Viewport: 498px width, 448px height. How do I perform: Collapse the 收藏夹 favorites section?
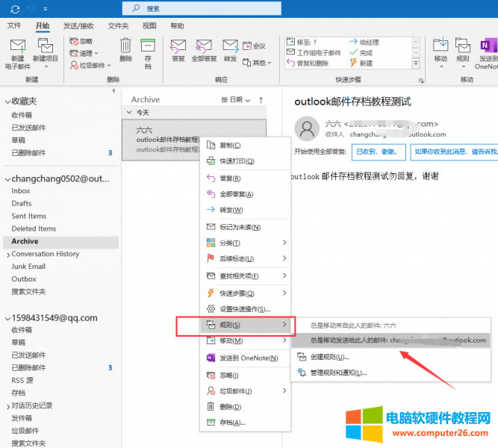(x=7, y=101)
